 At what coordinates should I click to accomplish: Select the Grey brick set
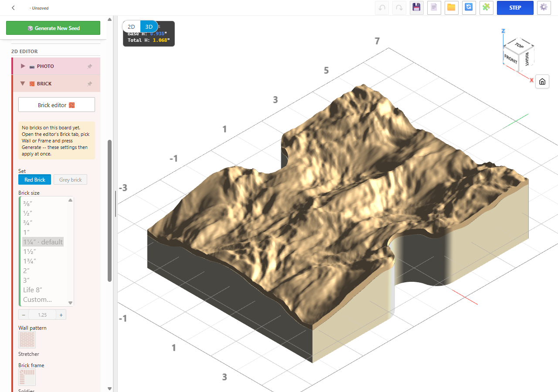71,180
